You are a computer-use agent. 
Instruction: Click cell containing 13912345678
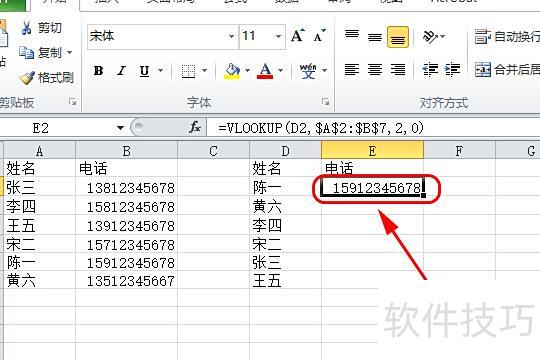(x=126, y=226)
